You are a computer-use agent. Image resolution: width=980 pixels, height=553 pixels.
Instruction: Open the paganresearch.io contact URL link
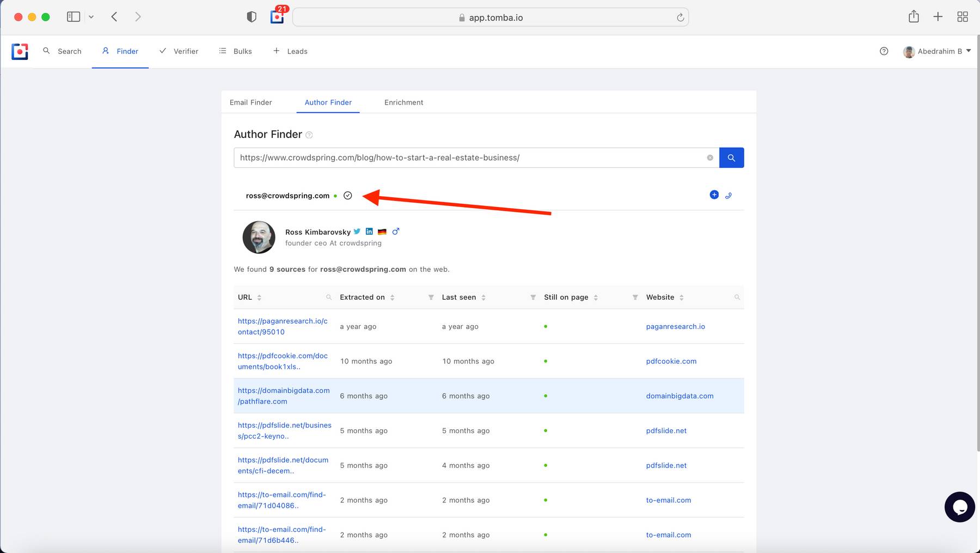[283, 326]
